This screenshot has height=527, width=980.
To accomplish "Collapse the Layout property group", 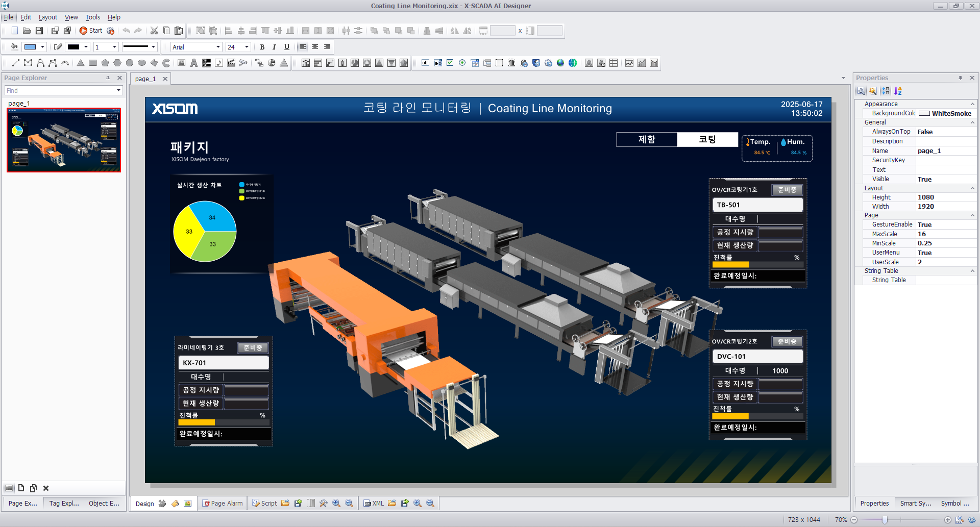I will coord(972,188).
